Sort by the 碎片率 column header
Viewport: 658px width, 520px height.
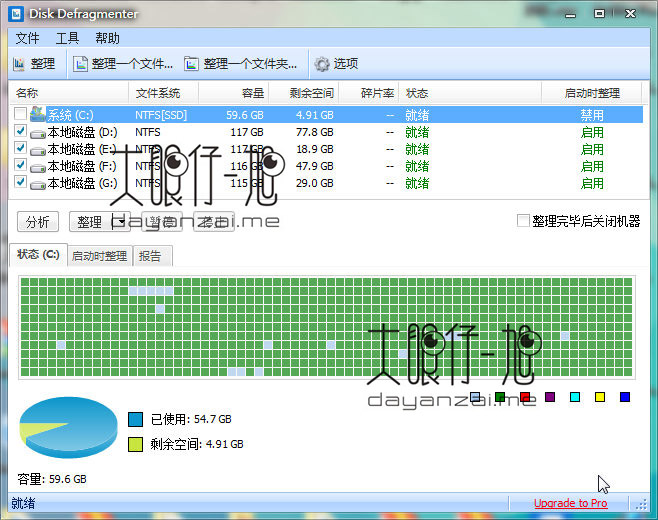click(368, 93)
